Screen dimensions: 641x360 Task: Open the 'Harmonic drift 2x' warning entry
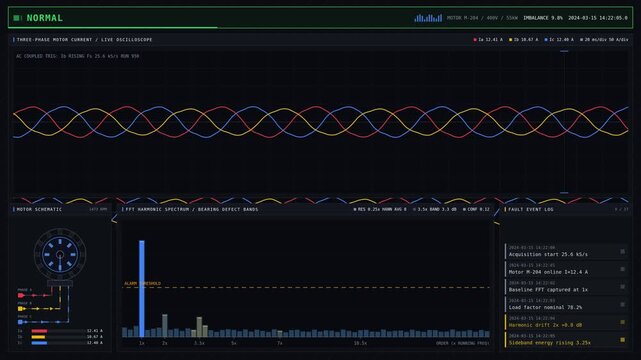[566, 322]
